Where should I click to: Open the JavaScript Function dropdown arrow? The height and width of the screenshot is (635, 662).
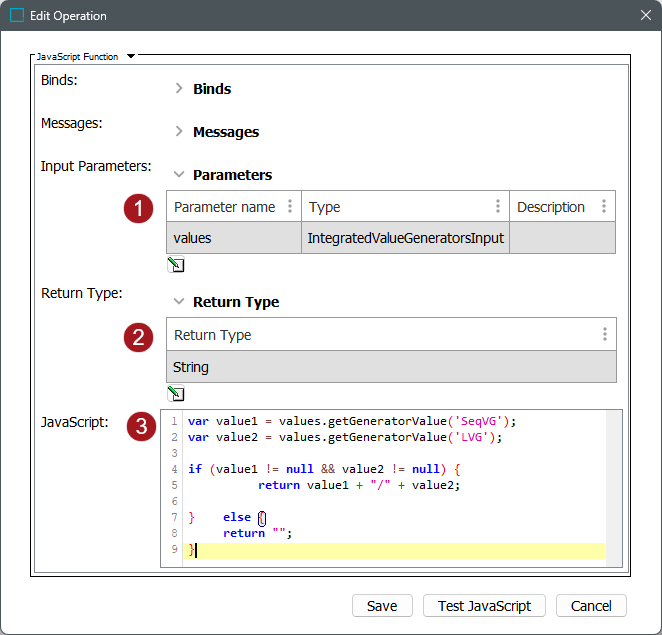point(131,57)
